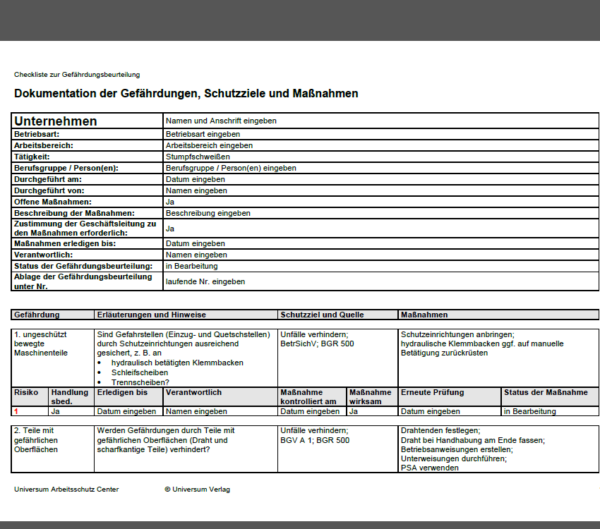Click the 'Beschreibung eingeben' field

[381, 213]
